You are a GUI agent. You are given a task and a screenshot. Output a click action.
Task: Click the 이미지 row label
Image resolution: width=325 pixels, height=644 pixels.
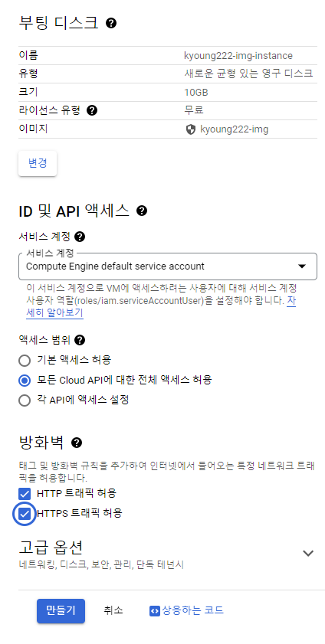point(33,129)
